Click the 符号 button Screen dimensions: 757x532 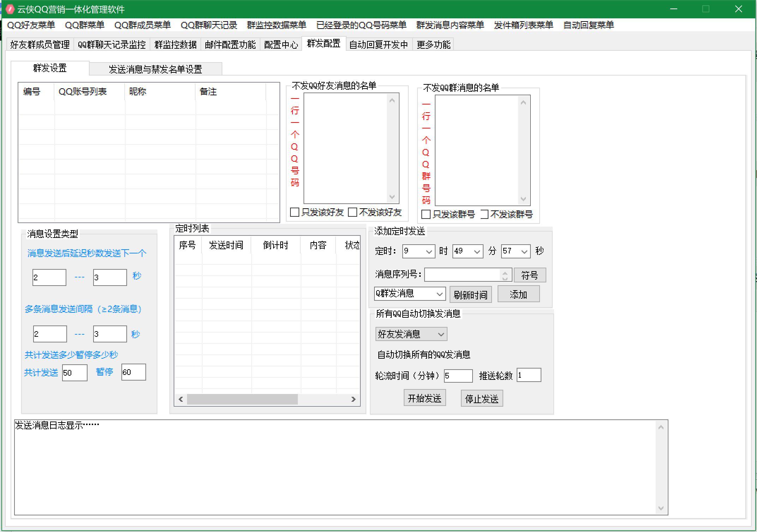530,275
